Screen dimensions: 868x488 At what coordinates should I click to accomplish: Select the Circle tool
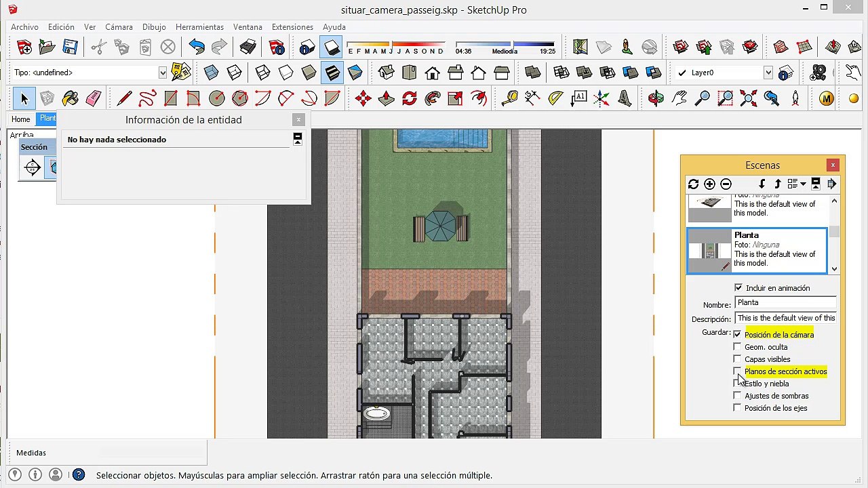point(216,99)
